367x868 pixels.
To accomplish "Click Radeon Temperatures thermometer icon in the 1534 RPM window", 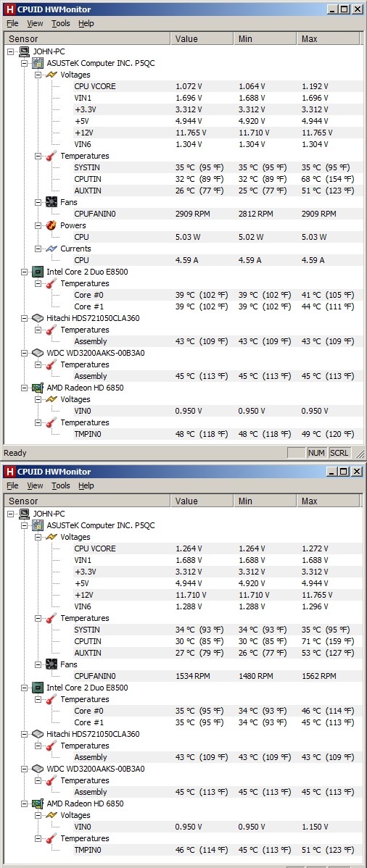I will (x=51, y=838).
